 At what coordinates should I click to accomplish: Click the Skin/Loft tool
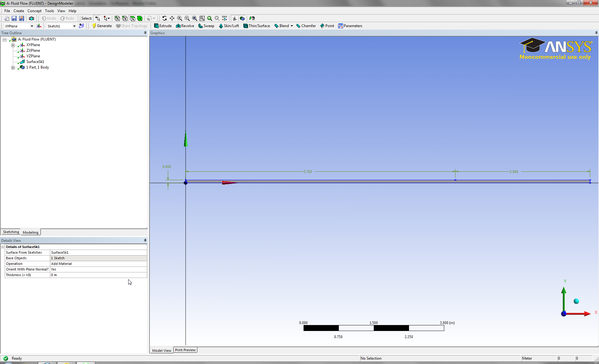point(229,26)
